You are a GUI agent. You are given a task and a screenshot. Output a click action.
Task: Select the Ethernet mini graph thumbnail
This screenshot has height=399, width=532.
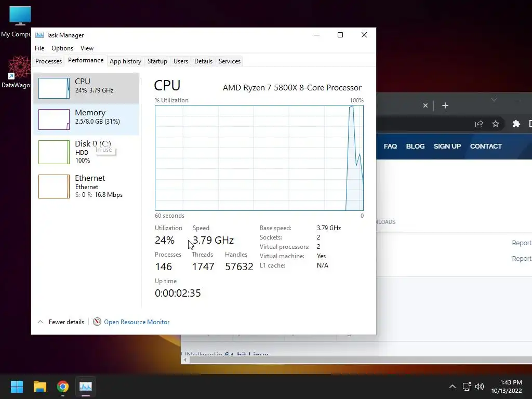54,187
